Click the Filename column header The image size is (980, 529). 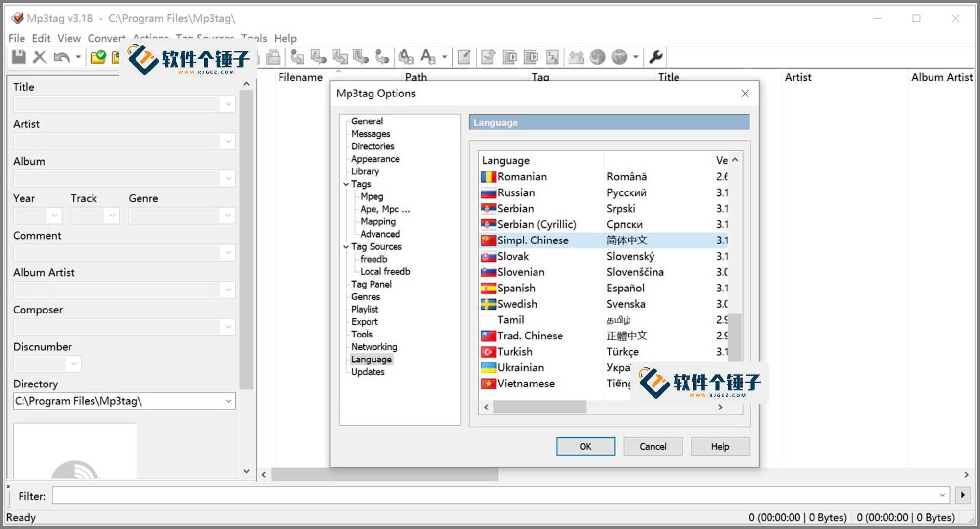[x=301, y=77]
